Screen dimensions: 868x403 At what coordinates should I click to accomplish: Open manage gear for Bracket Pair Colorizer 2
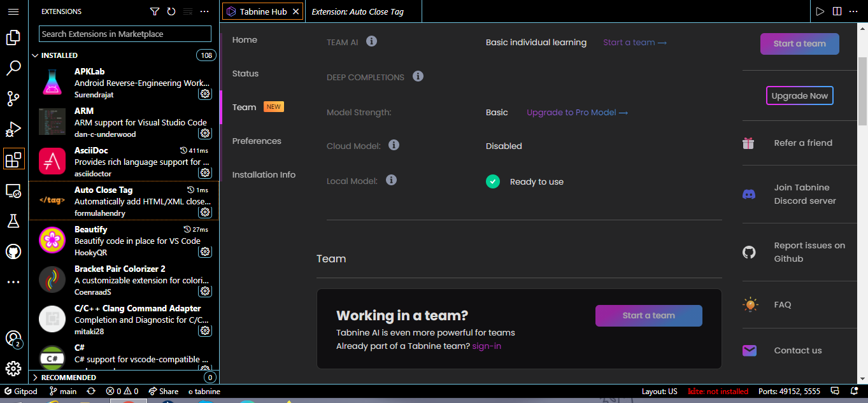pos(205,291)
